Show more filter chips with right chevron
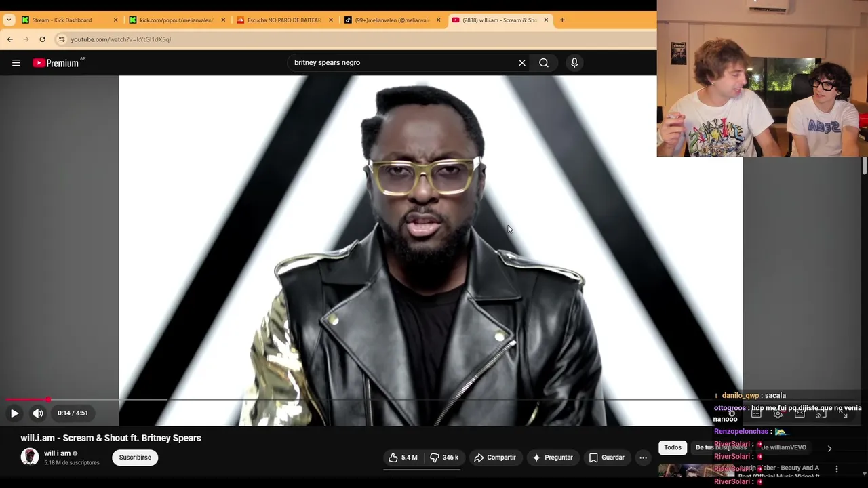 click(829, 448)
